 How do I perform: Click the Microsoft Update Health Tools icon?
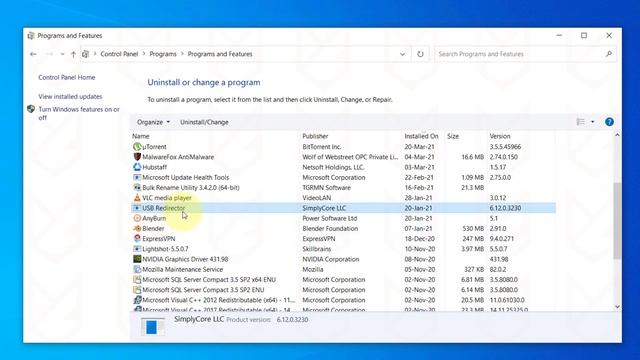click(x=137, y=177)
